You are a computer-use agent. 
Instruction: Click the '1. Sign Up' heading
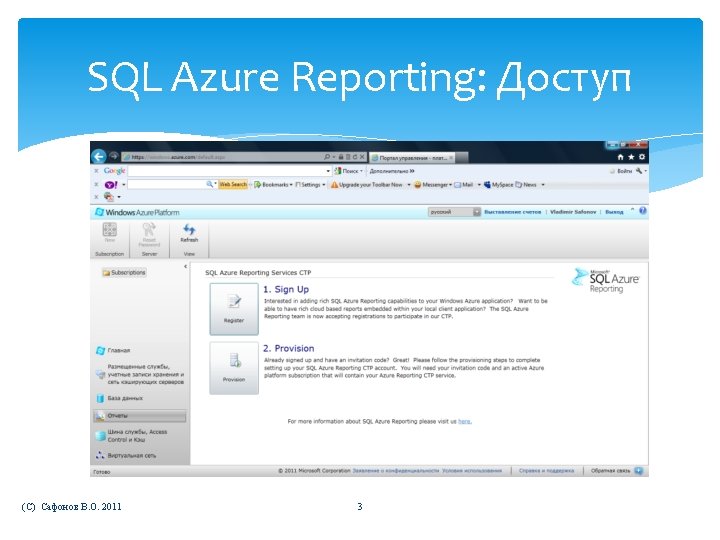pos(286,289)
